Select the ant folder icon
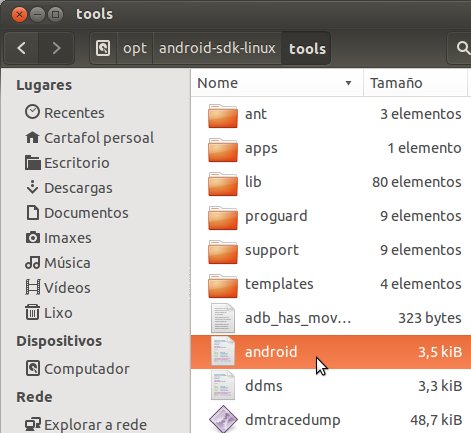The width and height of the screenshot is (471, 433). point(223,116)
